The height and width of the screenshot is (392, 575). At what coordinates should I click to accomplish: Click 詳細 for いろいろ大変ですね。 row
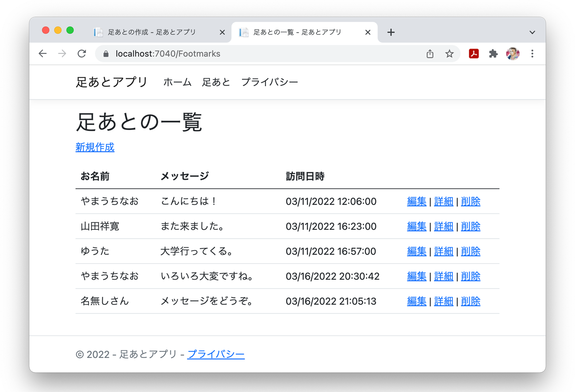(x=444, y=276)
